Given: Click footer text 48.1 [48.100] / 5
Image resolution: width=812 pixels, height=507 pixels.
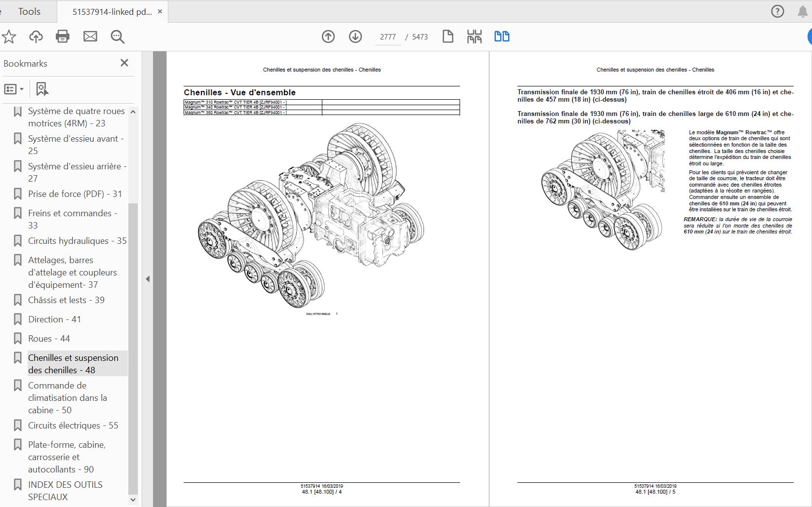Looking at the screenshot, I should click(656, 492).
